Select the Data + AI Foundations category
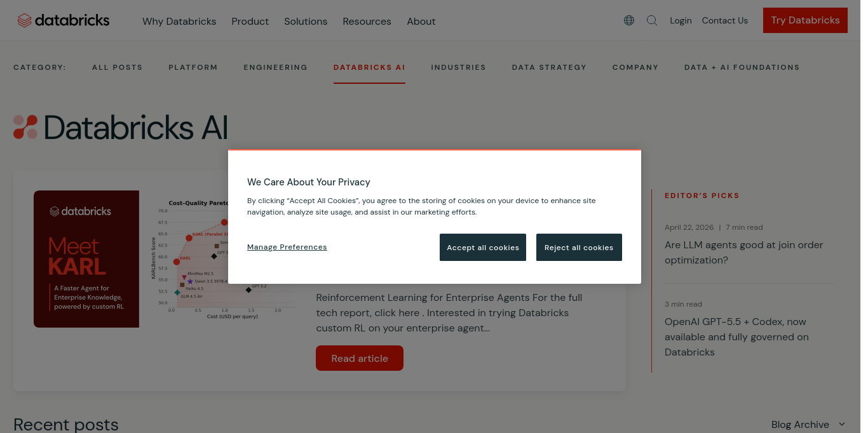The width and height of the screenshot is (868, 433). (742, 67)
